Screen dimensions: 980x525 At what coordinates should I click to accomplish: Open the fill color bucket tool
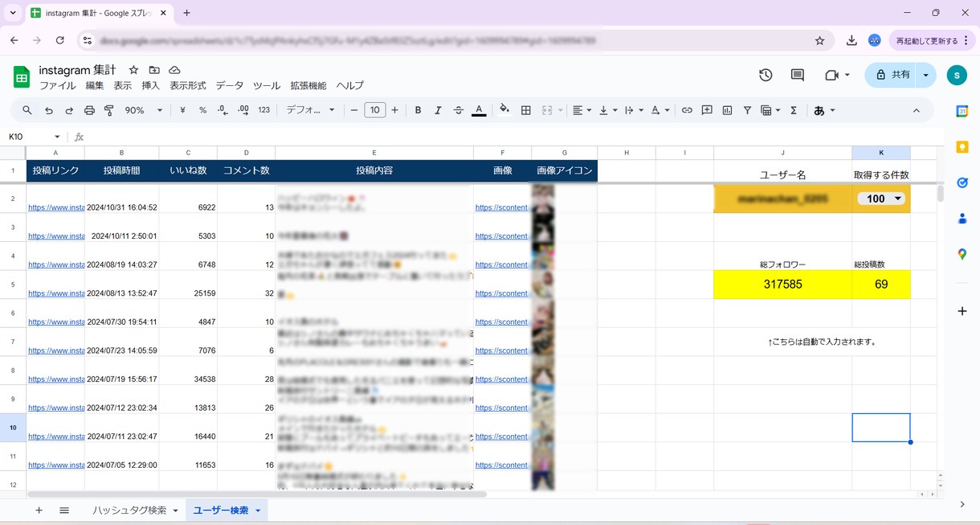tap(504, 110)
